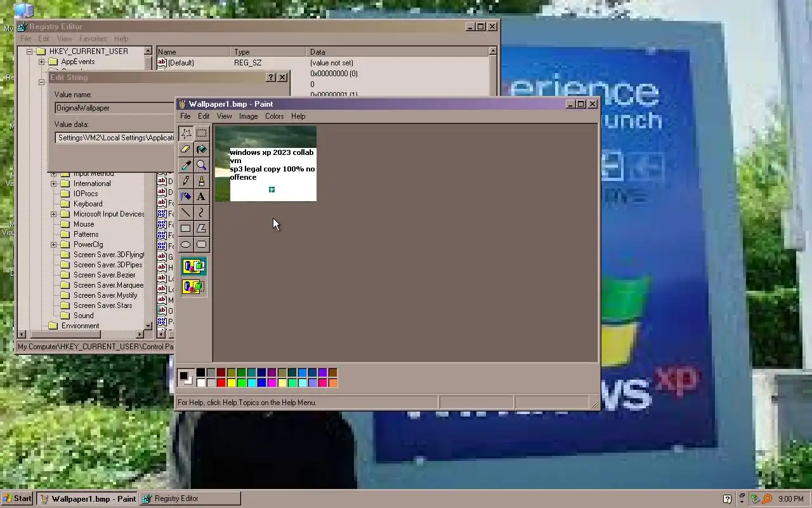Click the help question mark tray icon
Viewport: 812px width, 508px height.
point(728,499)
